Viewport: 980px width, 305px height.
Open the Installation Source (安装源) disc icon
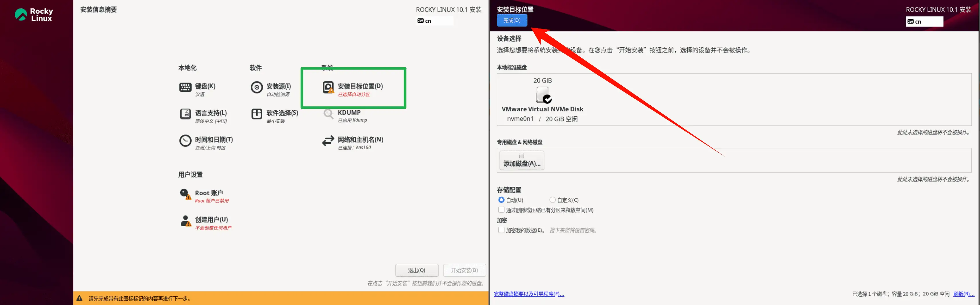pos(257,87)
